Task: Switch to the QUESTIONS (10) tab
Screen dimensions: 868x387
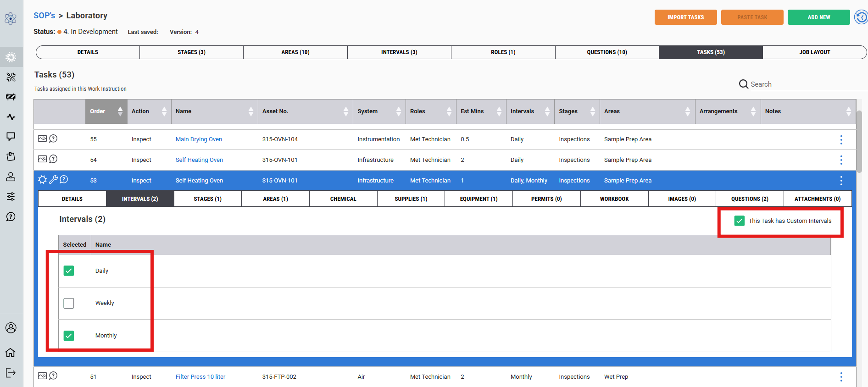Action: tap(607, 52)
